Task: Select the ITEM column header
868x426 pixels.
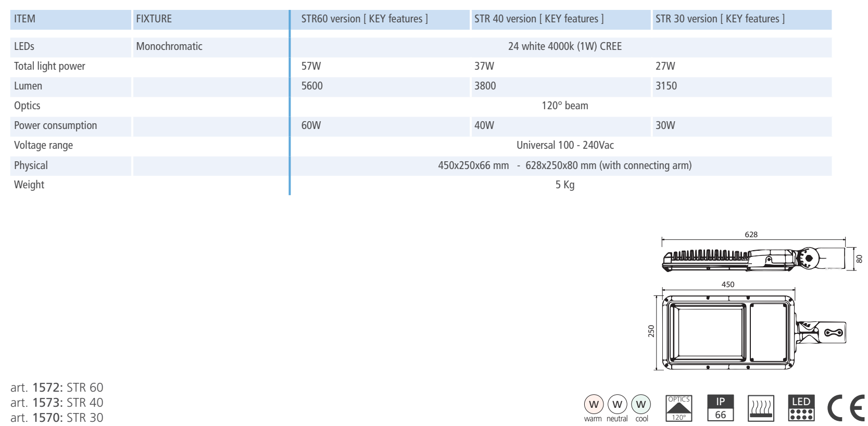Action: (25, 19)
